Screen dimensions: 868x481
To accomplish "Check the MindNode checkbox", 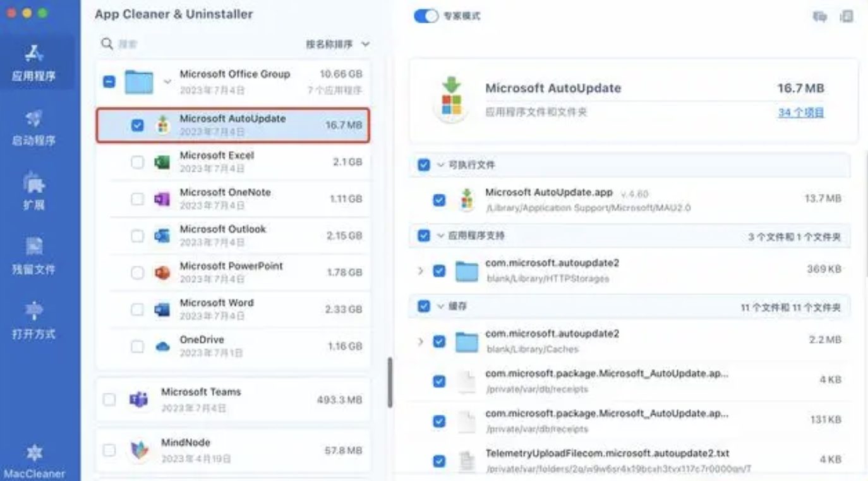I will [x=109, y=451].
